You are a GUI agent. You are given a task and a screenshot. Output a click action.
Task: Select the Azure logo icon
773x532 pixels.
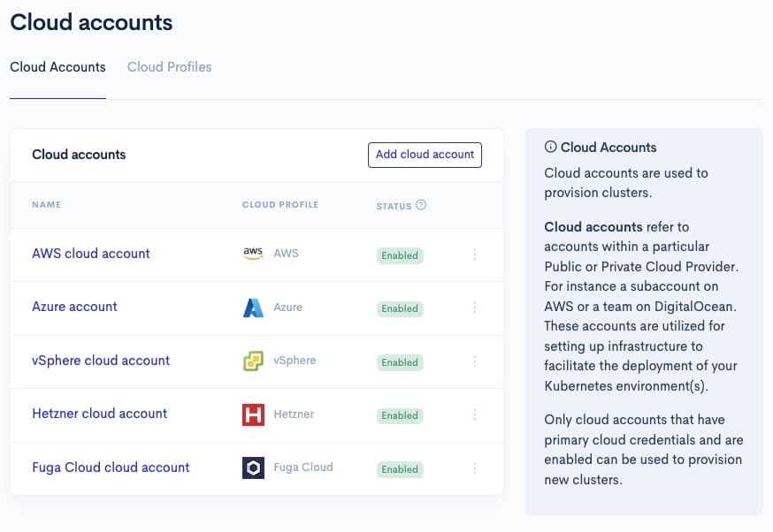tap(251, 308)
